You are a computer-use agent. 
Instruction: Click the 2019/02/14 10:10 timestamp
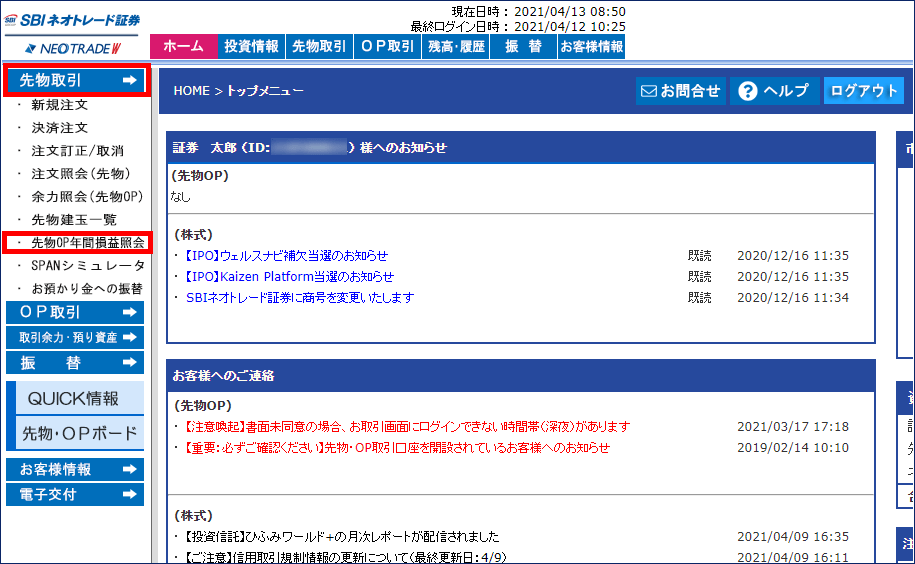pos(792,447)
